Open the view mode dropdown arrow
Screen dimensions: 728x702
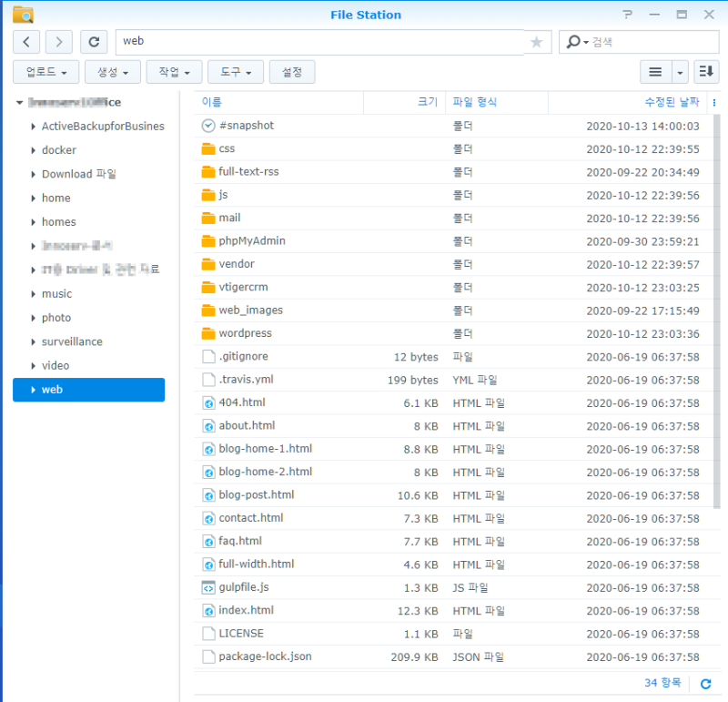tap(680, 72)
